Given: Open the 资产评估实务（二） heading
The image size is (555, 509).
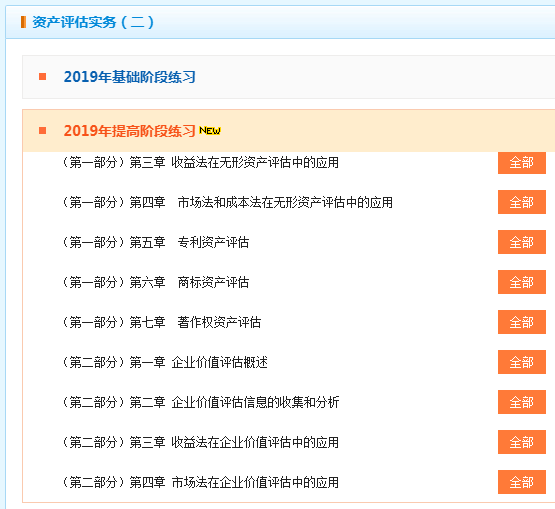Looking at the screenshot, I should click(93, 22).
